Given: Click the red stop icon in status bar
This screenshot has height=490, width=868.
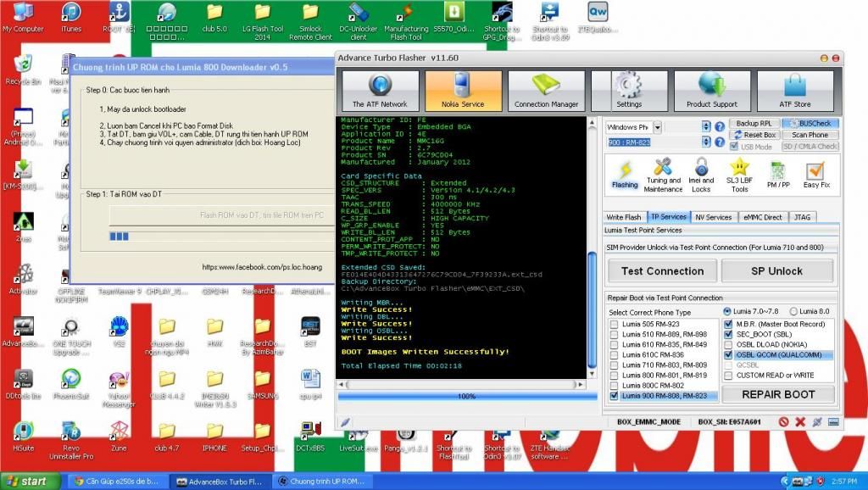Looking at the screenshot, I should tap(784, 422).
